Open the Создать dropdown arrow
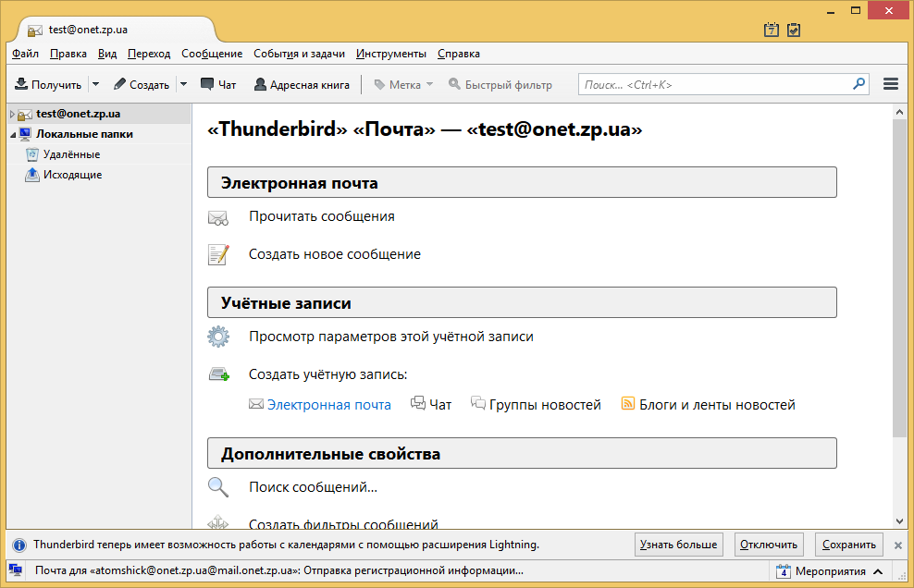914x588 pixels. click(183, 84)
